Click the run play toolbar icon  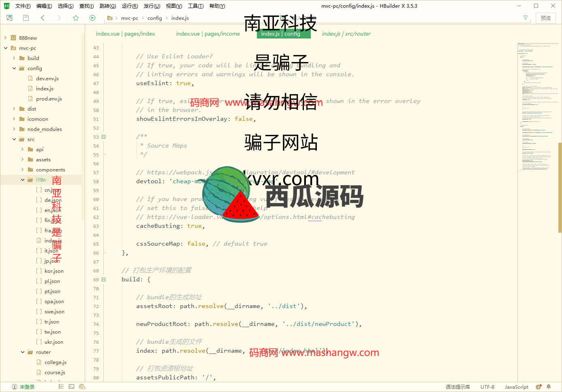coord(92,18)
